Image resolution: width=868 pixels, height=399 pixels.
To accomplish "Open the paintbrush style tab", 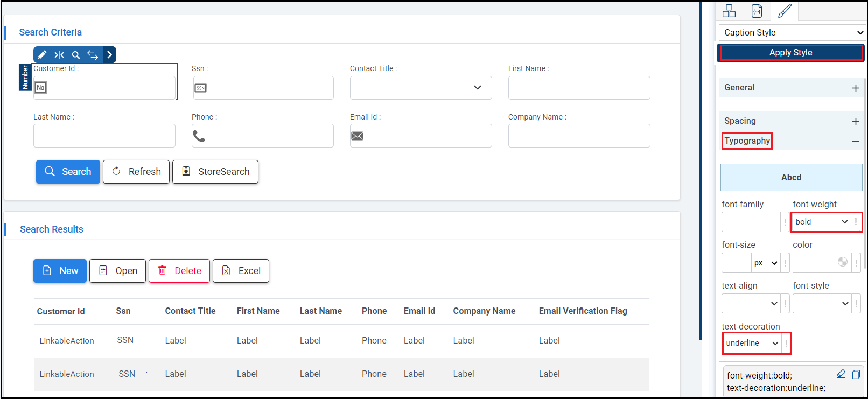I will pos(785,11).
